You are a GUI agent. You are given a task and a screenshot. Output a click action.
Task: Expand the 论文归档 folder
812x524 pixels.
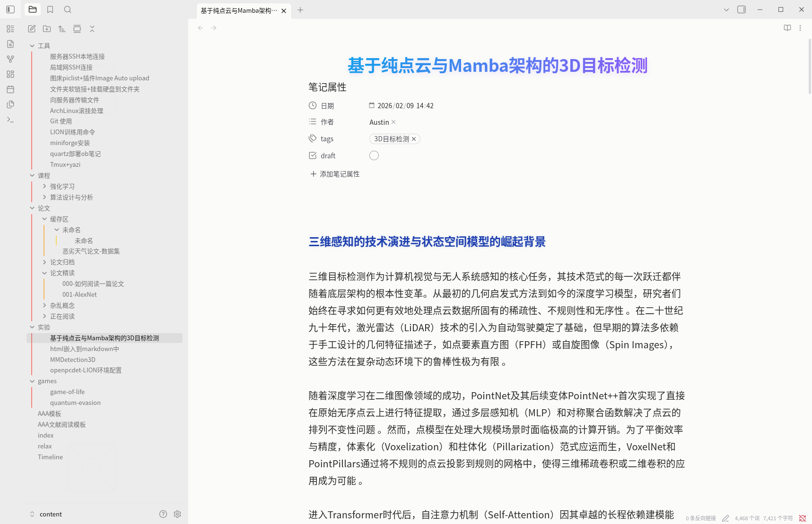[x=44, y=262]
